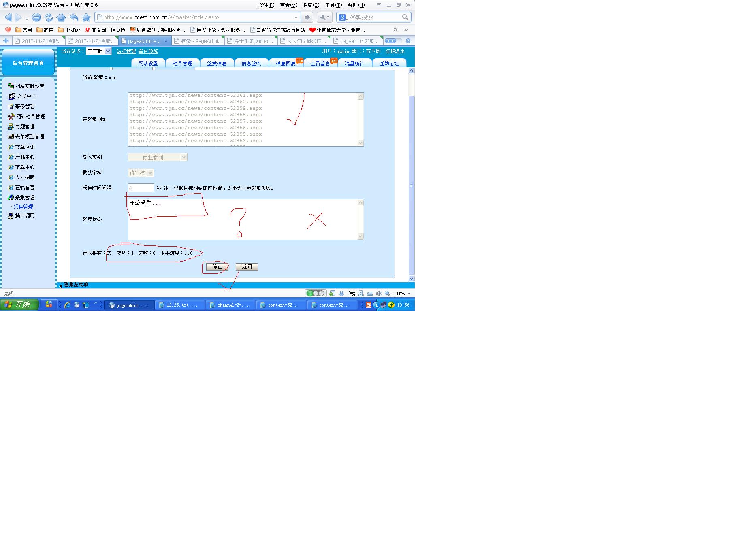Click the stop loading icon
747x560 pixels.
[x=36, y=17]
